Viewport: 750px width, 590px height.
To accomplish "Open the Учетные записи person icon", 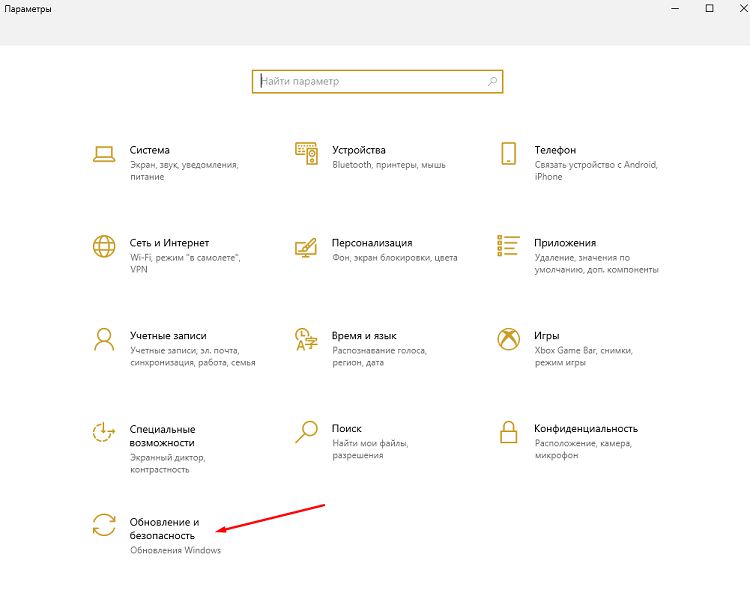I will coord(104,339).
